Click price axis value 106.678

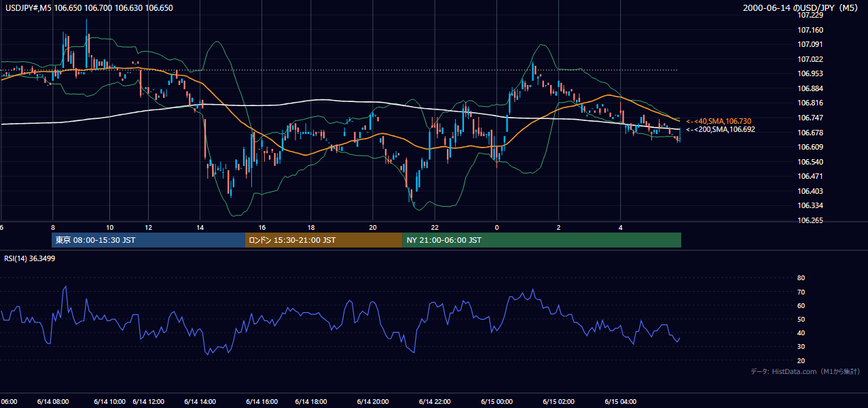[x=810, y=133]
